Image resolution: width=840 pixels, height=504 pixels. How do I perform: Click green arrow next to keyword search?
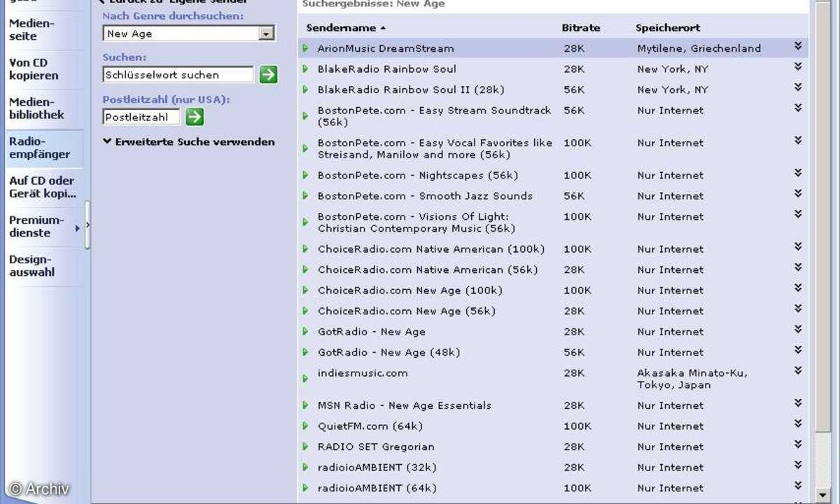268,74
